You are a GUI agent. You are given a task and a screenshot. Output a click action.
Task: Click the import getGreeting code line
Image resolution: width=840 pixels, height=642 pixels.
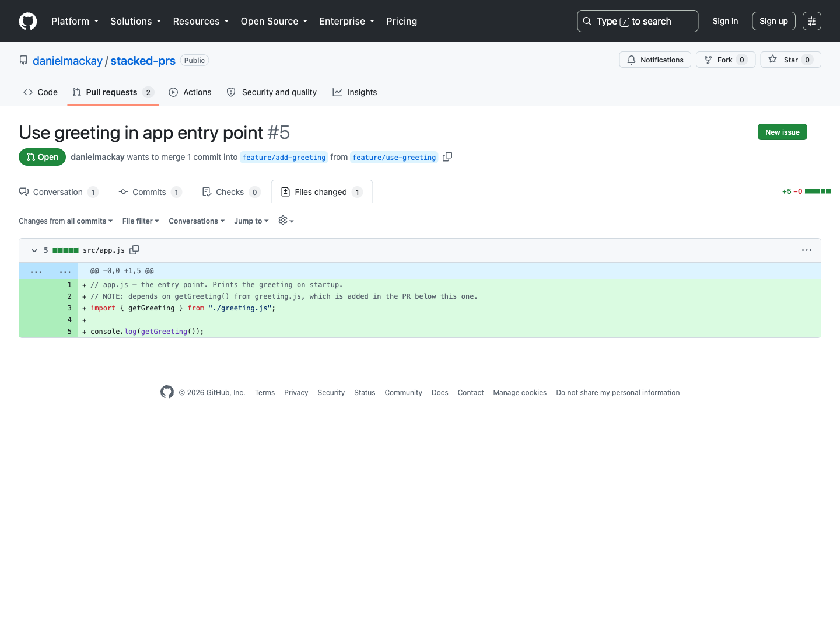pos(449,308)
